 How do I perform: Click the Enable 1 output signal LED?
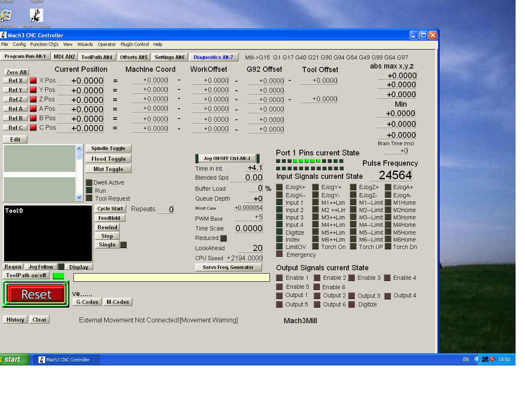pos(279,278)
